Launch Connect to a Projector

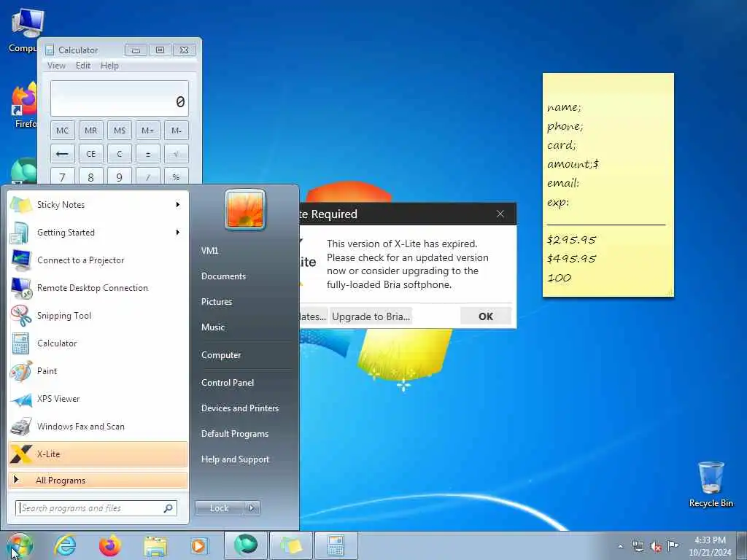tap(98, 260)
